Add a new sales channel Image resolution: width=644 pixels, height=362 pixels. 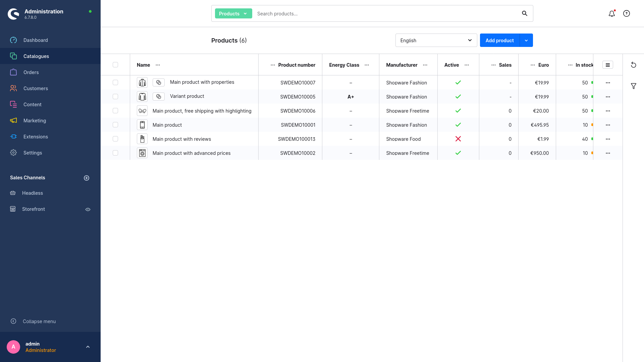87,178
